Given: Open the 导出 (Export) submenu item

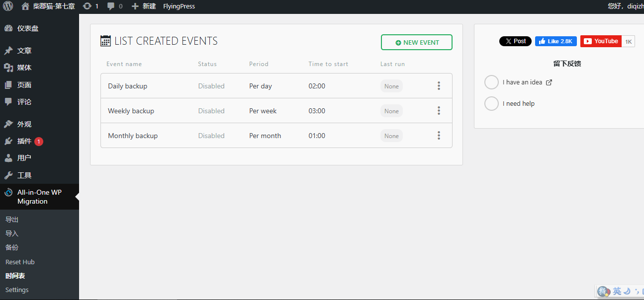Looking at the screenshot, I should [12, 220].
